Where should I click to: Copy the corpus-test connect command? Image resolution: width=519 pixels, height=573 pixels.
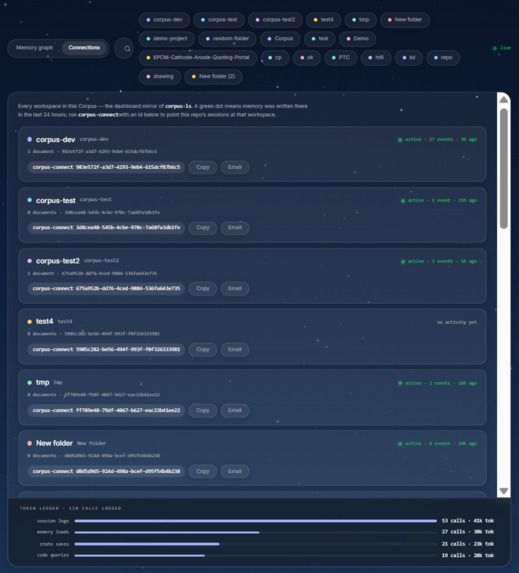tap(202, 228)
